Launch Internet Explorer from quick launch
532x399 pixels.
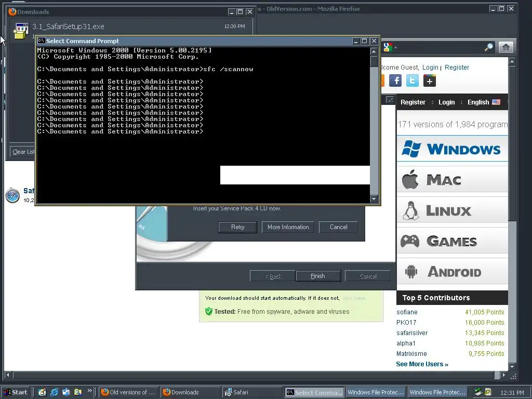point(54,392)
